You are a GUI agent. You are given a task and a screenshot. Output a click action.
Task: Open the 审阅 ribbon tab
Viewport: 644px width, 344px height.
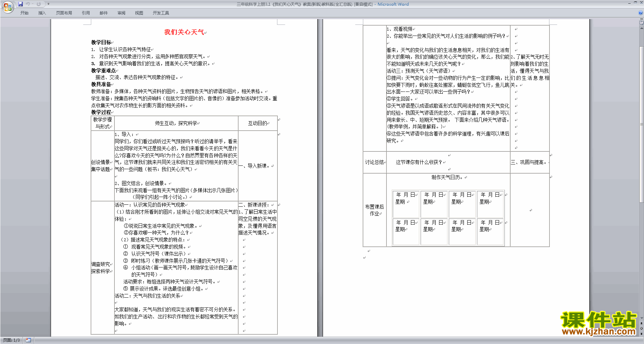point(121,13)
